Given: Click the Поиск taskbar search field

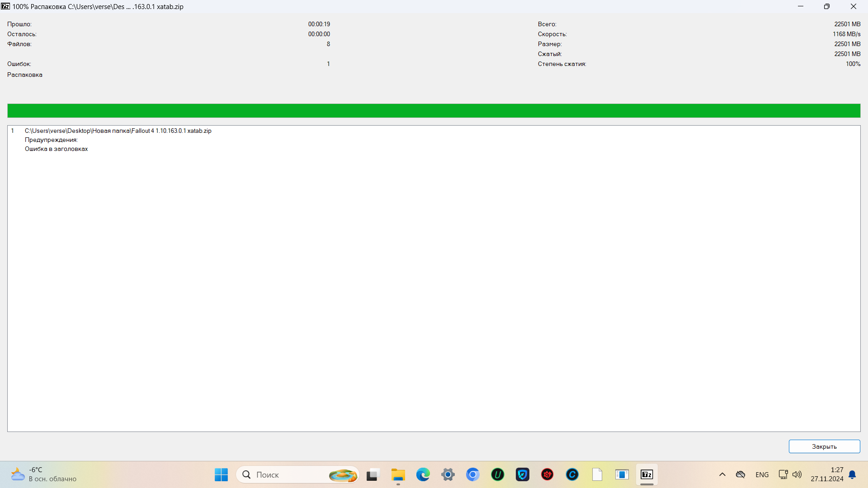Looking at the screenshot, I should click(x=289, y=474).
